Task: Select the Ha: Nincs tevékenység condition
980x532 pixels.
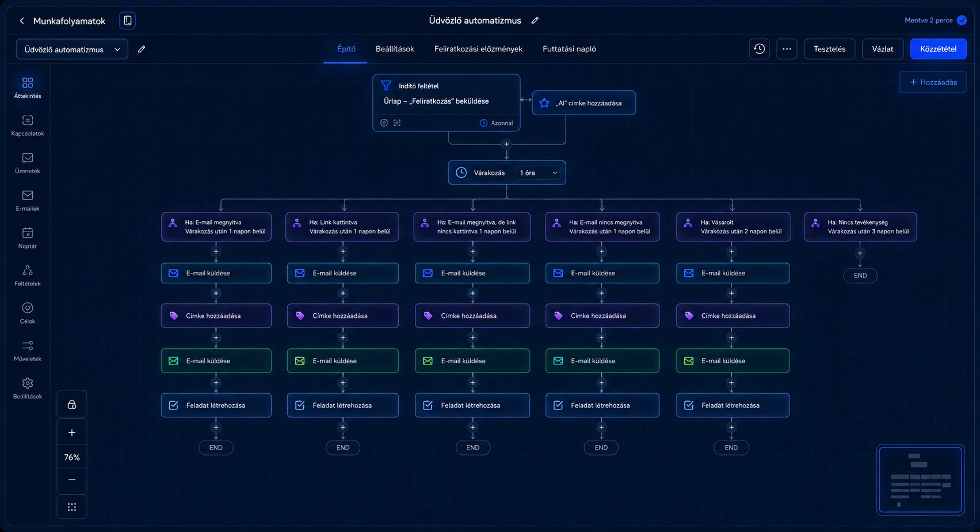Action: click(860, 227)
